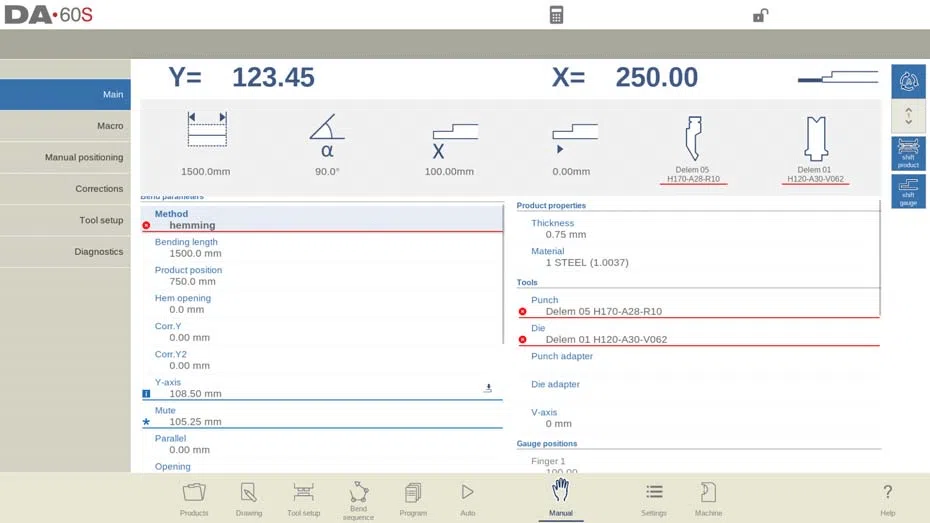The image size is (930, 523).
Task: Edit the Product position 750.0 mm field
Action: [322, 275]
